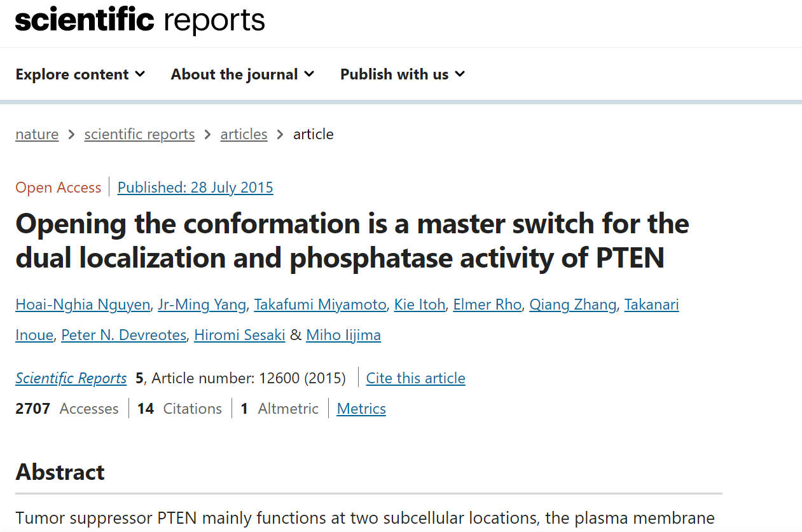This screenshot has height=532, width=802.
Task: Open Miho Iijima's author profile
Action: pyautogui.click(x=343, y=335)
